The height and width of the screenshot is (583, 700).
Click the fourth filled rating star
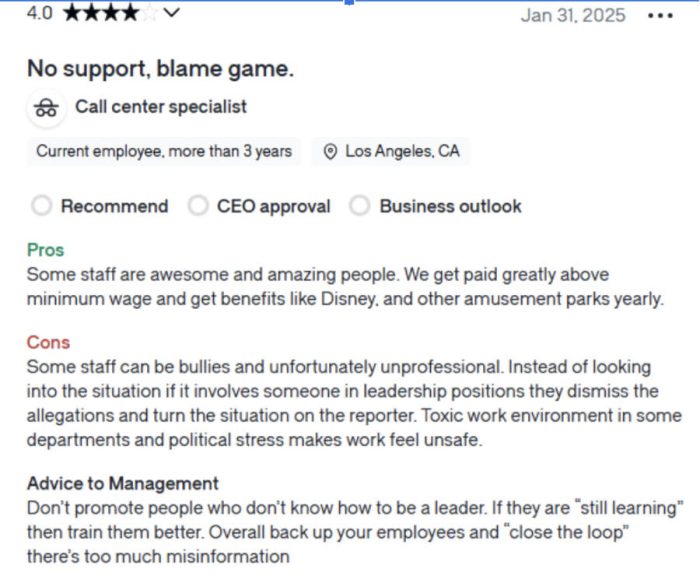click(x=131, y=13)
